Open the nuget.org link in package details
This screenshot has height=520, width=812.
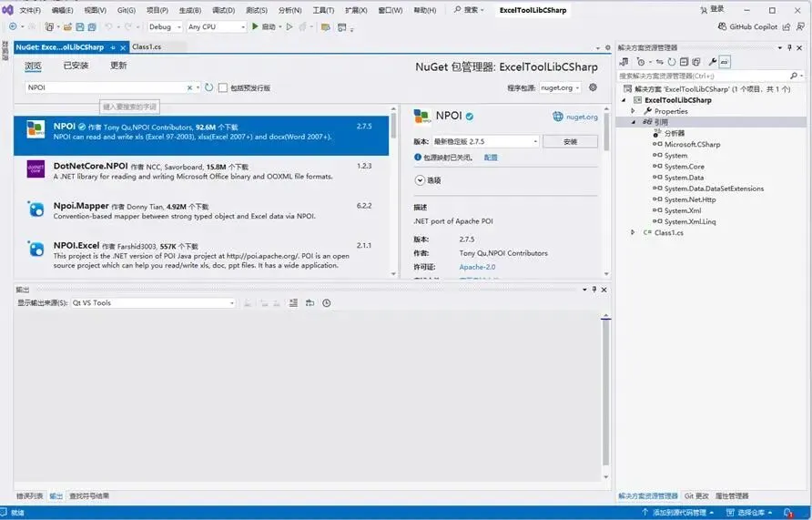pos(582,117)
